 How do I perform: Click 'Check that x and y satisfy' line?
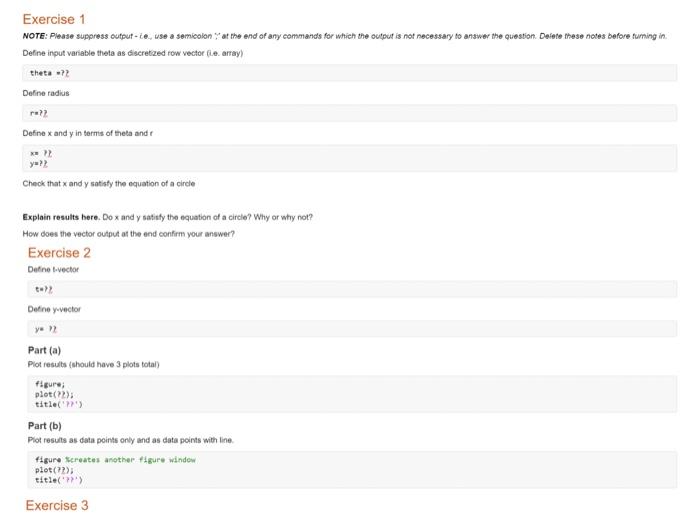[108, 183]
